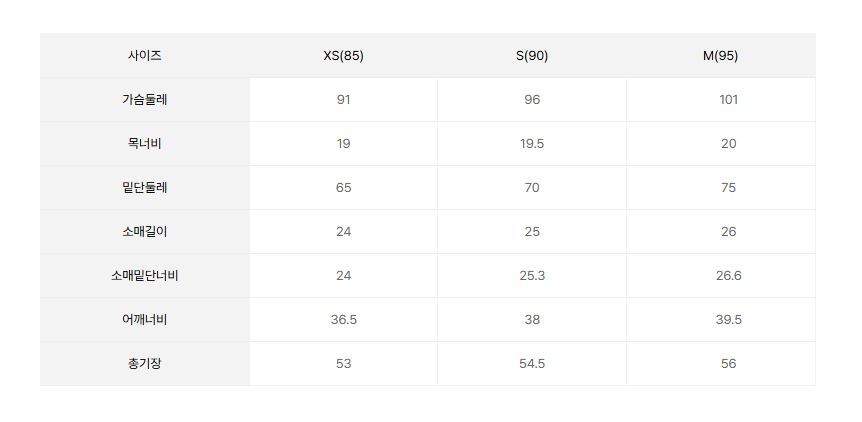
Task: Click shoulder width value 36.5
Action: pos(343,320)
